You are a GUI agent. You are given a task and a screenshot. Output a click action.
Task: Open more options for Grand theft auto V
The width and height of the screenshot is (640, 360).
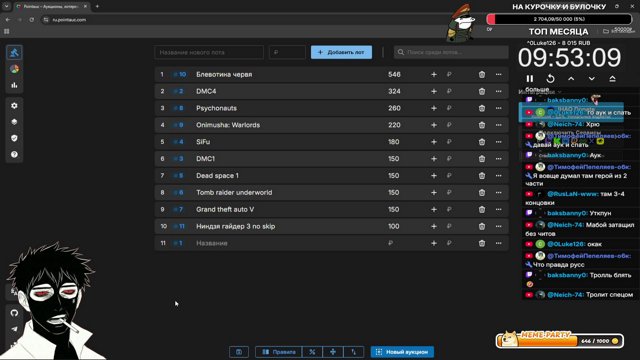(x=498, y=209)
